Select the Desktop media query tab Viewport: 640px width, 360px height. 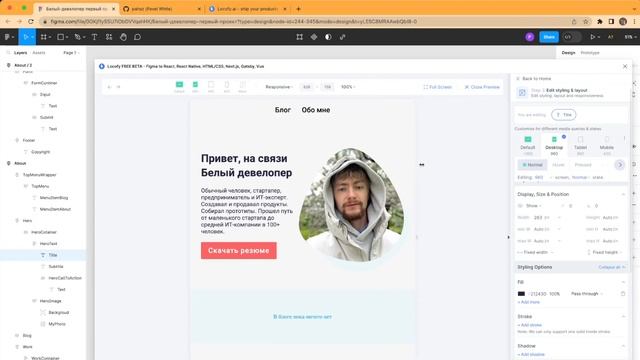[554, 144]
